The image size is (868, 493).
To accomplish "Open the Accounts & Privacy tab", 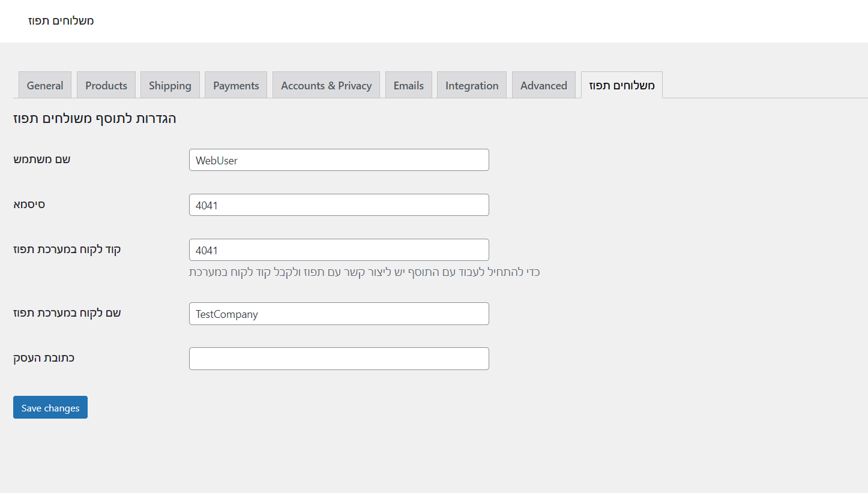I will click(x=326, y=85).
